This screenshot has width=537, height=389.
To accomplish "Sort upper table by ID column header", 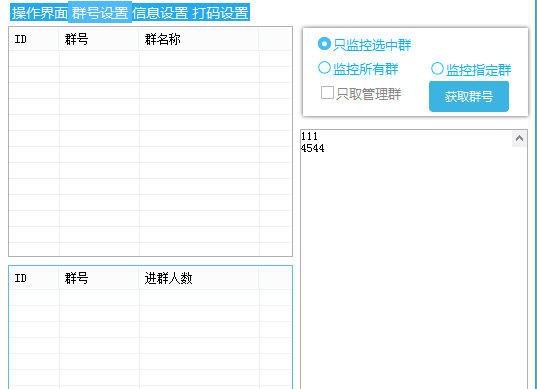I will [x=34, y=39].
